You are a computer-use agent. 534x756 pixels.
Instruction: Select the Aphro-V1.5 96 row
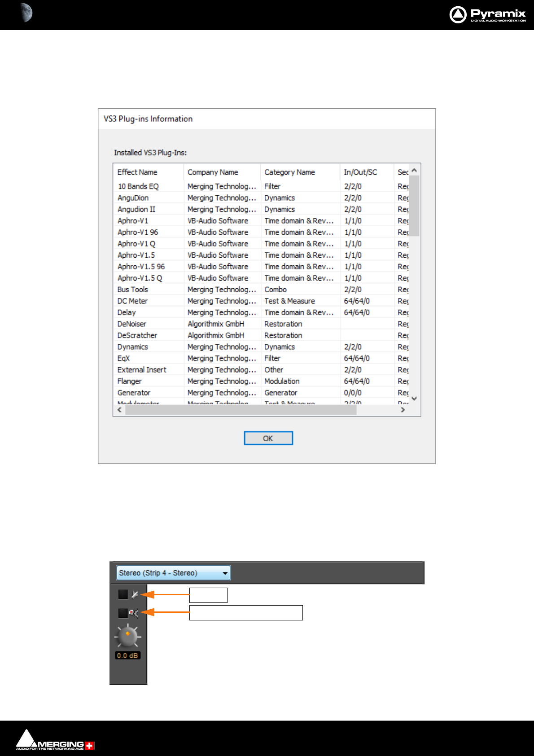point(261,266)
